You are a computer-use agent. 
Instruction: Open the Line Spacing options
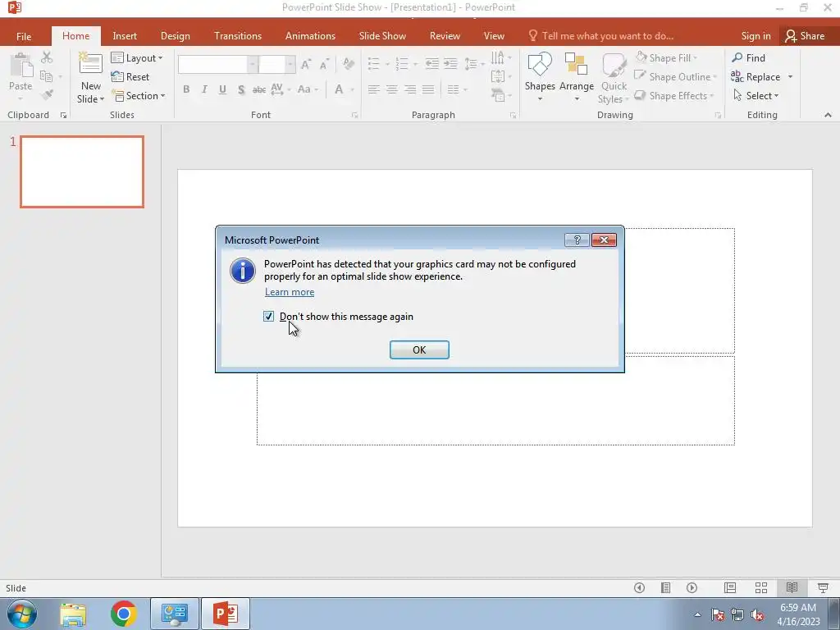pyautogui.click(x=473, y=64)
